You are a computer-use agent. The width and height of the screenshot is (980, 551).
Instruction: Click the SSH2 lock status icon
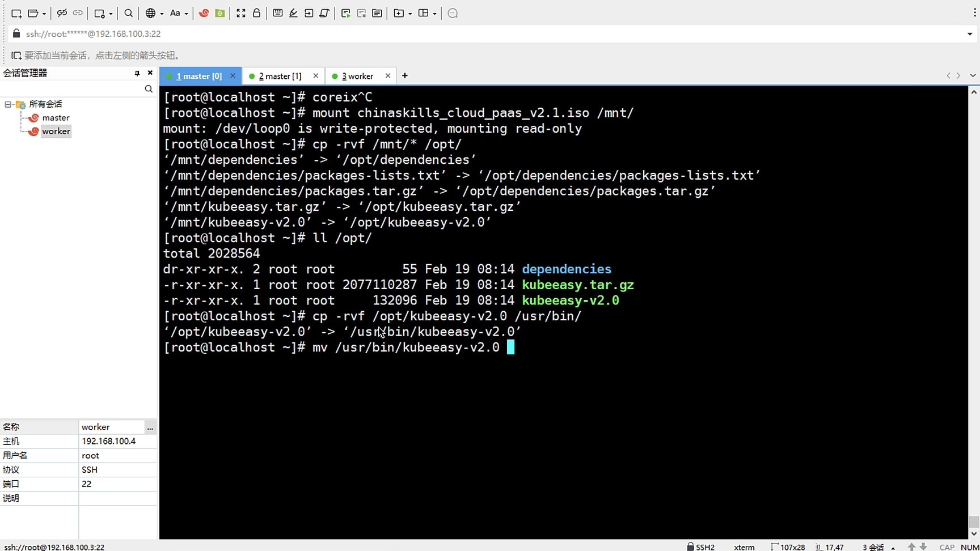coord(690,546)
